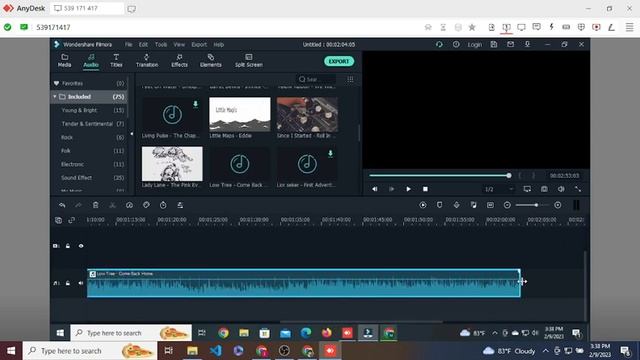The image size is (640, 360).
Task: Take preview snapshot with camera icon
Action: pyautogui.click(x=544, y=189)
